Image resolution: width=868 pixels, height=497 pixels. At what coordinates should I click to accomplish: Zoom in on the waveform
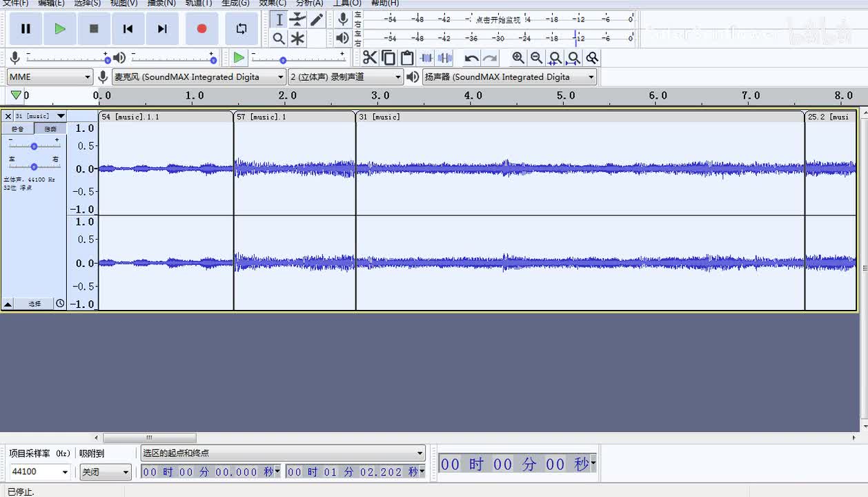tap(518, 58)
